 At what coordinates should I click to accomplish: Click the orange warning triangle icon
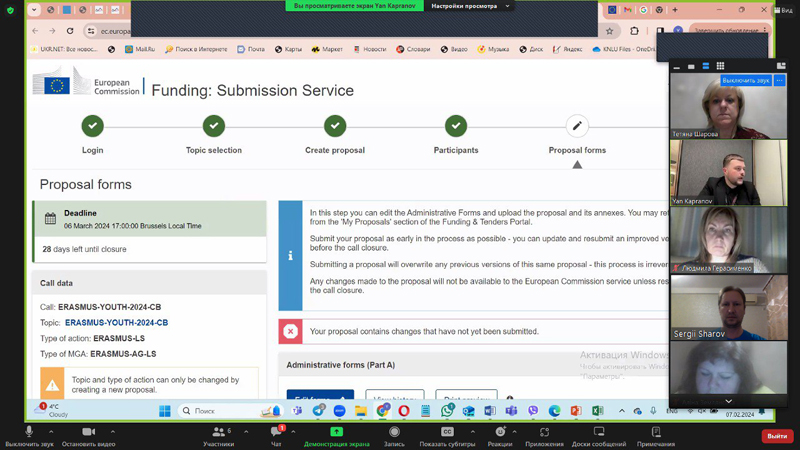click(52, 385)
